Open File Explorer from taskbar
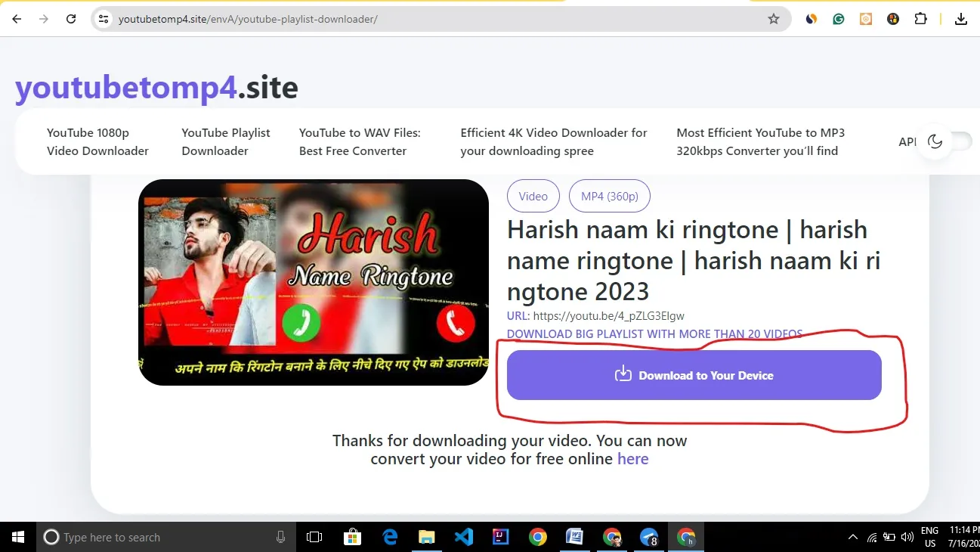 click(x=427, y=537)
